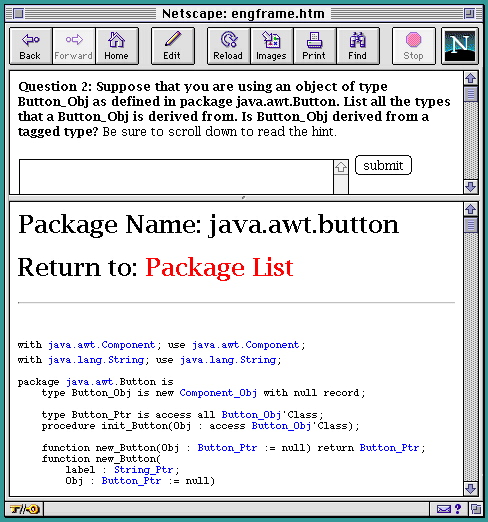Click the security key icon in status bar

(25, 509)
